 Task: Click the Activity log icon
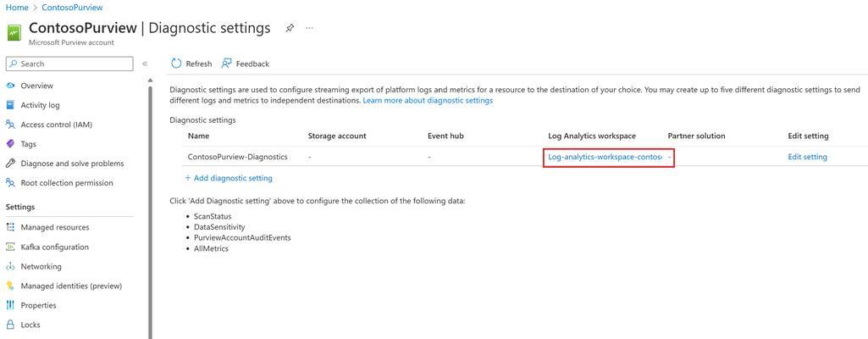[x=10, y=105]
